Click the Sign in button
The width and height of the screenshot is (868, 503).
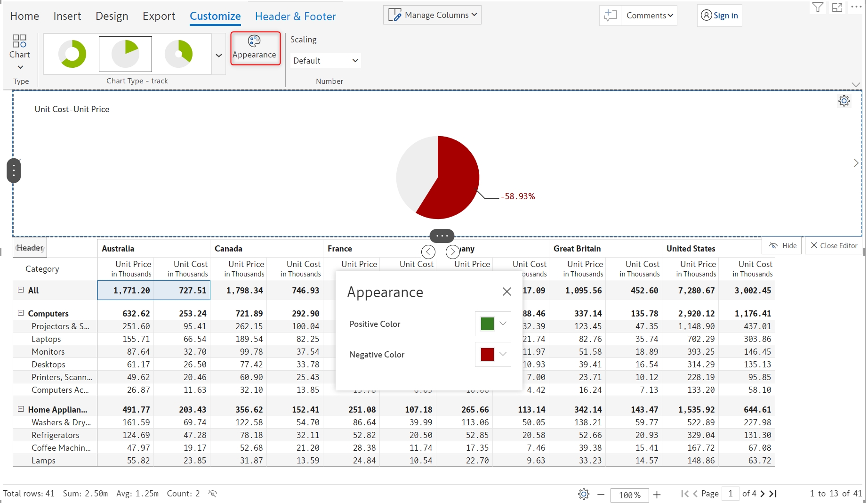(x=719, y=16)
